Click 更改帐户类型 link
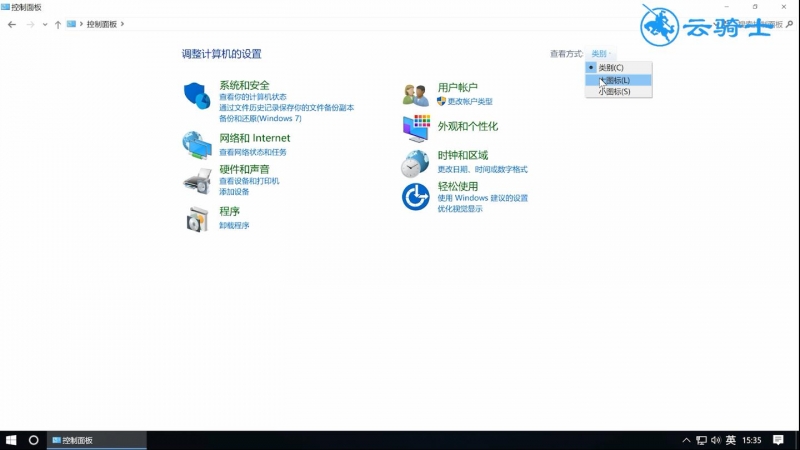This screenshot has width=800, height=450. tap(470, 102)
